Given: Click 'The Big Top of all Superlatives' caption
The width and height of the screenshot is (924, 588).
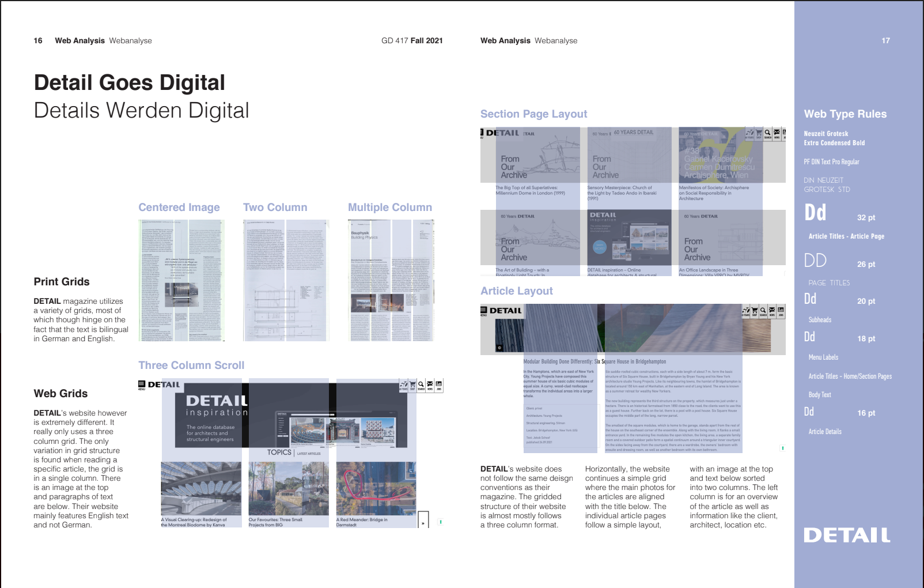Looking at the screenshot, I should coord(527,187).
